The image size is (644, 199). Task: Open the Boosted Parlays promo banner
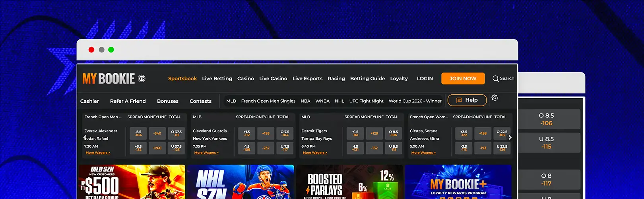[x=349, y=182]
